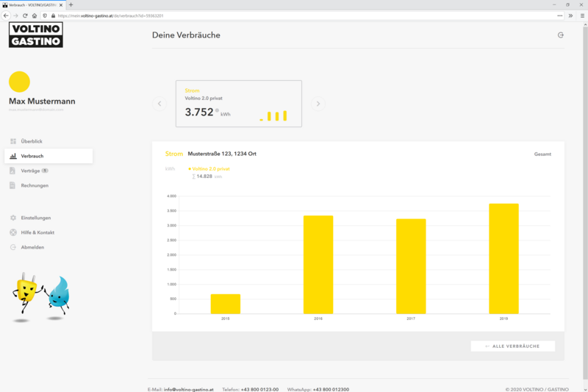The width and height of the screenshot is (588, 392).
Task: Click the 2019 bar in the chart
Action: (503, 259)
